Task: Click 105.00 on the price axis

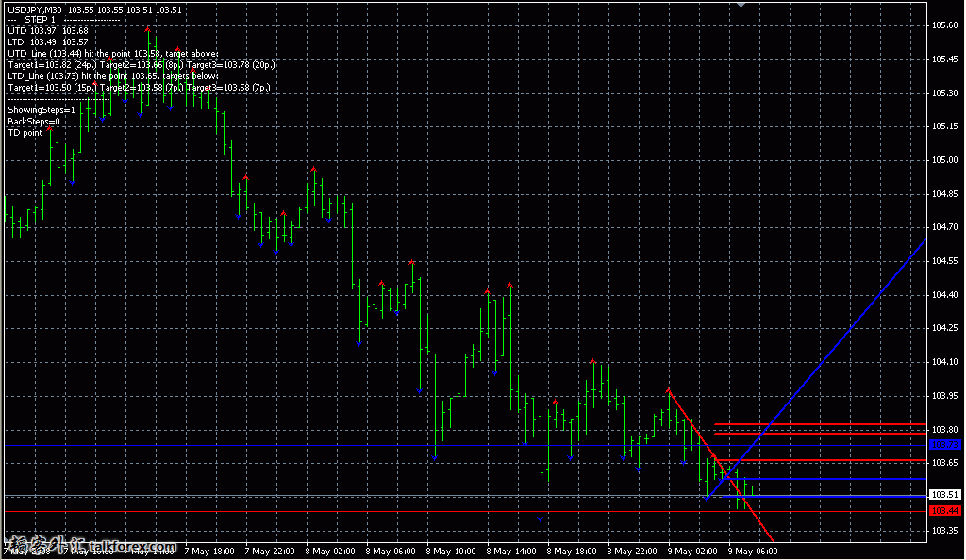Action: (x=945, y=160)
